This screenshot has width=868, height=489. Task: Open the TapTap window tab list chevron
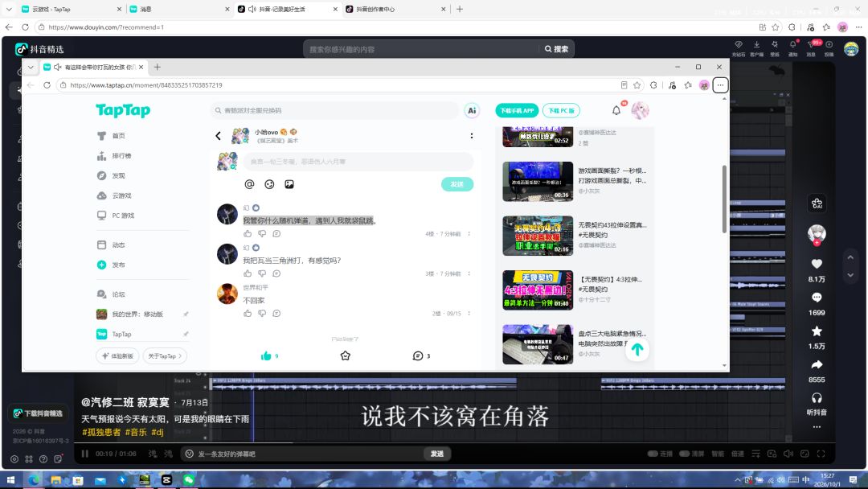(x=31, y=67)
